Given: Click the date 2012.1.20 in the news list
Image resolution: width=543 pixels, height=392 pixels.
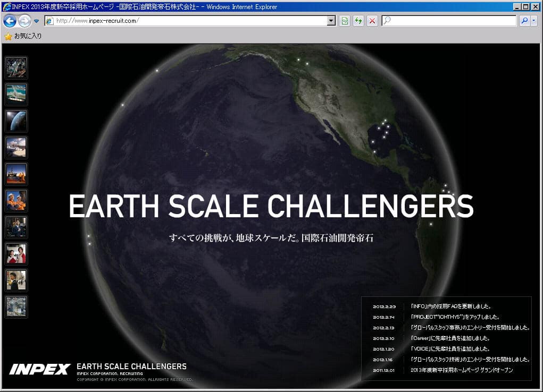Looking at the screenshot, I should tap(383, 349).
